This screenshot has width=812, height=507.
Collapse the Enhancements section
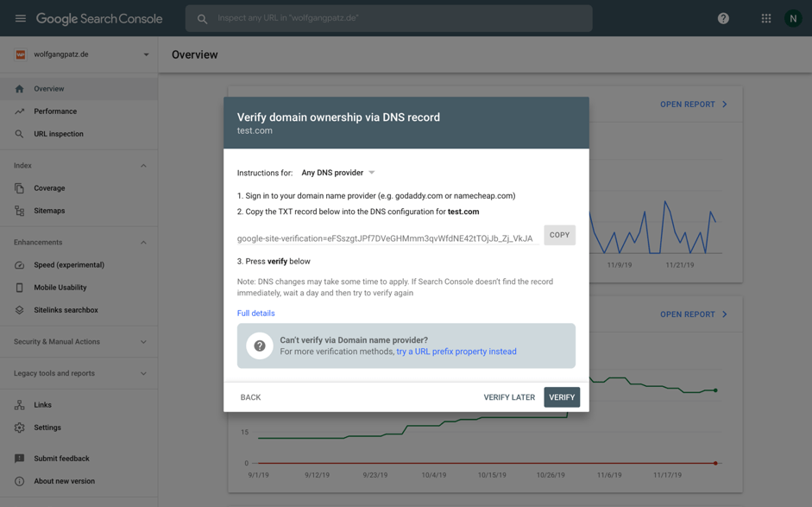(x=143, y=243)
